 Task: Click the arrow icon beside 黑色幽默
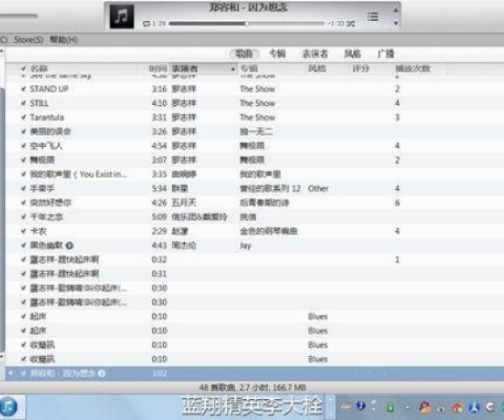pyautogui.click(x=70, y=246)
